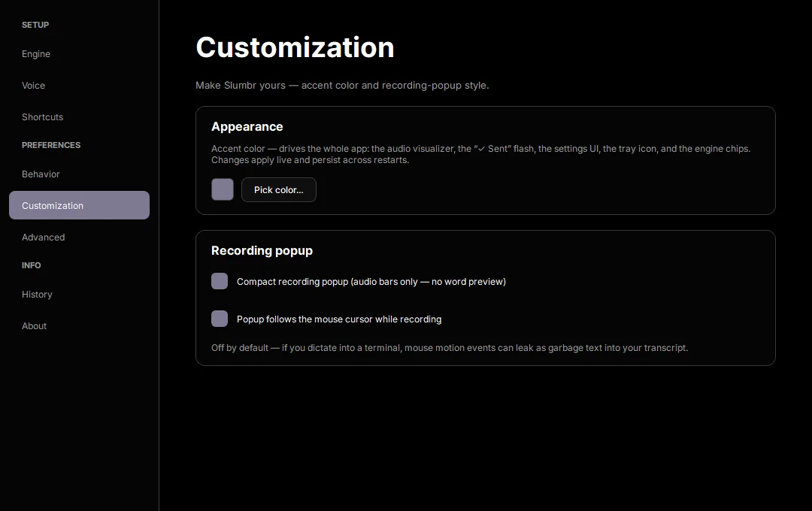The width and height of the screenshot is (812, 511).
Task: Open the Advanced preferences page
Action: tap(79, 237)
